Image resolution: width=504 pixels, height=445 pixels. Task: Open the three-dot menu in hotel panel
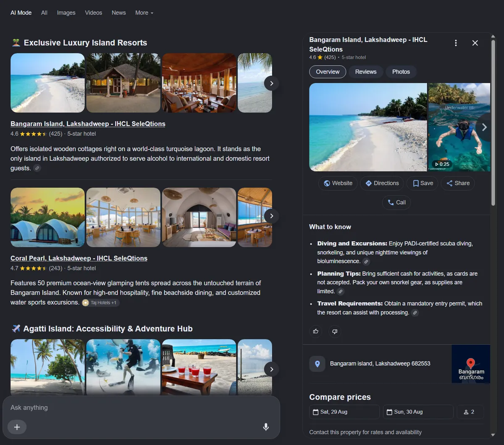pos(456,43)
